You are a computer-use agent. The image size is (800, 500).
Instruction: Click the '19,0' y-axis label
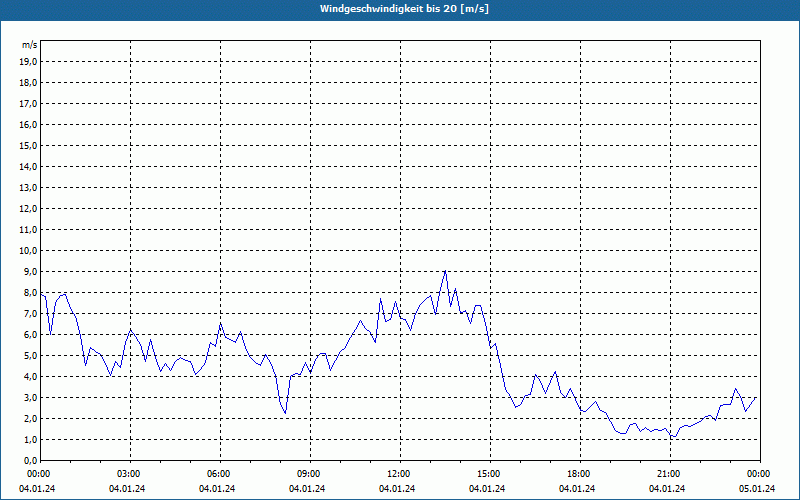pyautogui.click(x=28, y=62)
